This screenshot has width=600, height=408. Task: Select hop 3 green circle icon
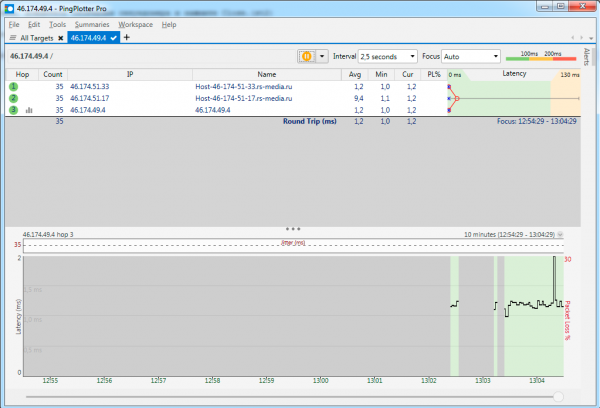point(13,110)
